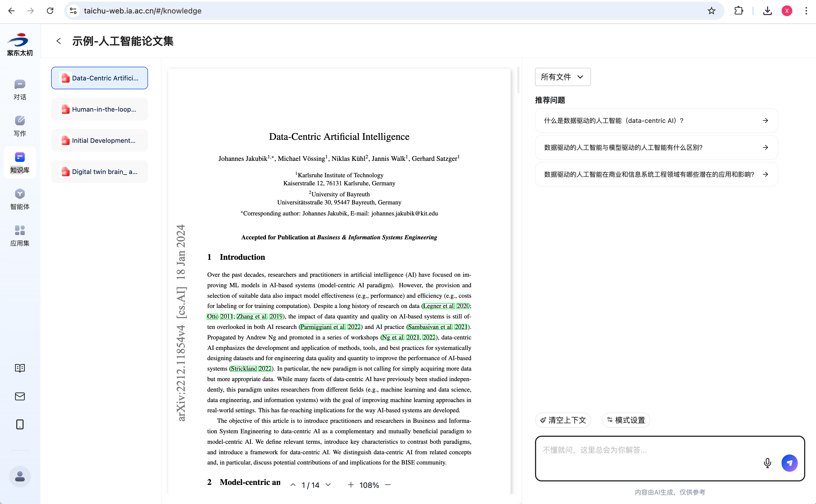816x504 pixels.
Task: Expand the 所有文件 file filter dropdown
Action: (x=562, y=77)
